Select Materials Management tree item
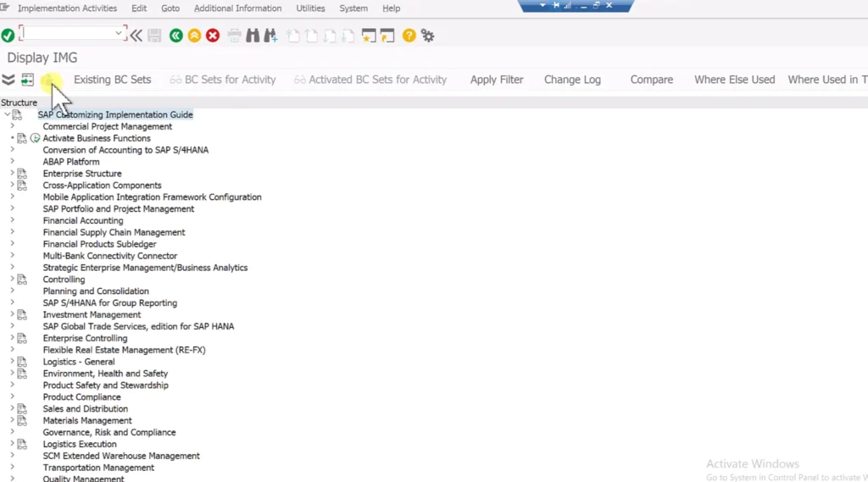 click(x=87, y=420)
